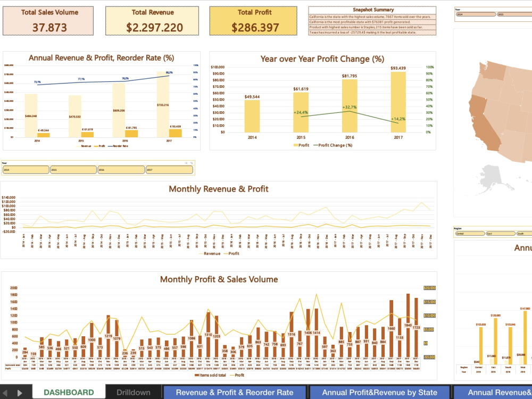
Task: Select 2015 in the top-right orange Year slicer
Action: click(514, 14)
